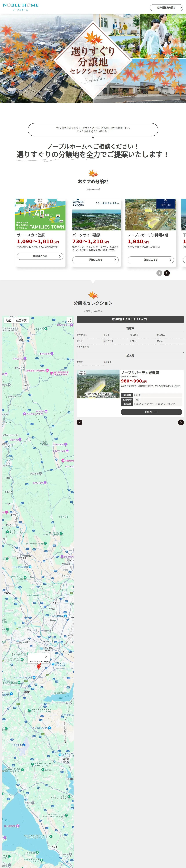Click the ノースショアカントリークラブ marker
186x868 pixels.
coord(69,796)
